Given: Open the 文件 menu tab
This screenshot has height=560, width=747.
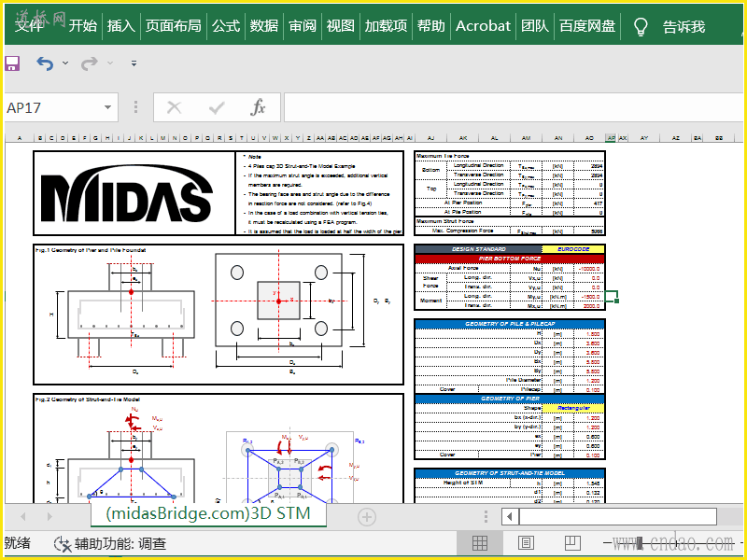Looking at the screenshot, I should coord(29,26).
